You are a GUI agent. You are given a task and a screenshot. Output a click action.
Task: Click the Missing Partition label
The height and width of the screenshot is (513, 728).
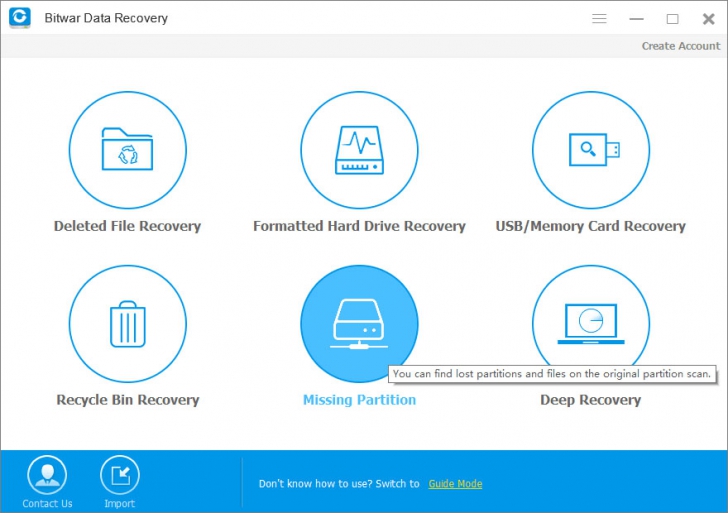(359, 400)
